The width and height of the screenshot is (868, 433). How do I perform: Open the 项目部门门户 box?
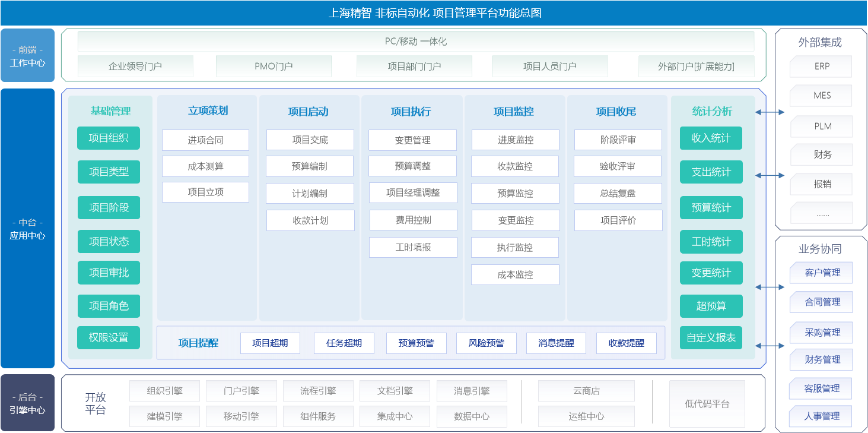(414, 67)
